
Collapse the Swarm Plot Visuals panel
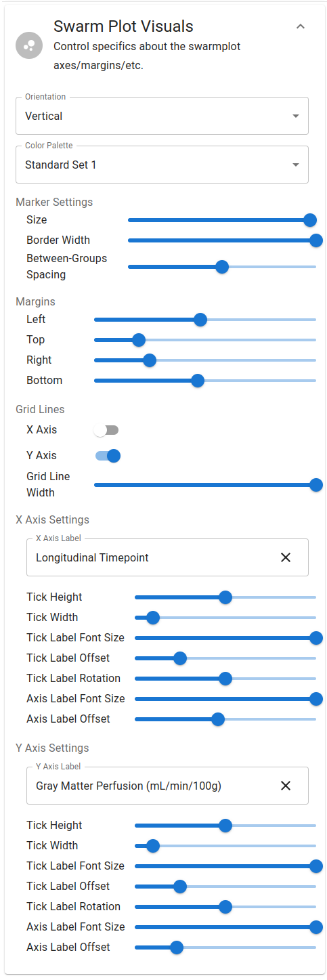point(301,26)
